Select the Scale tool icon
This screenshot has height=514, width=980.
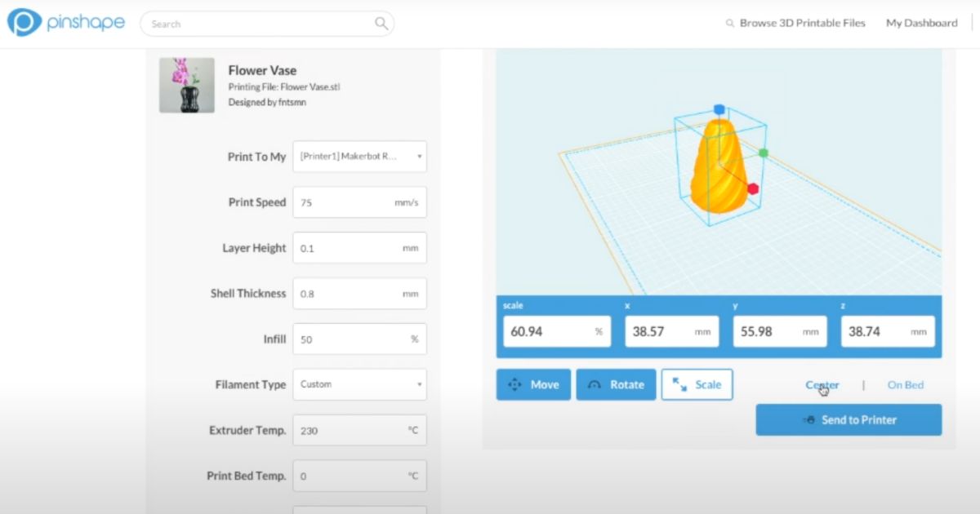coord(677,383)
